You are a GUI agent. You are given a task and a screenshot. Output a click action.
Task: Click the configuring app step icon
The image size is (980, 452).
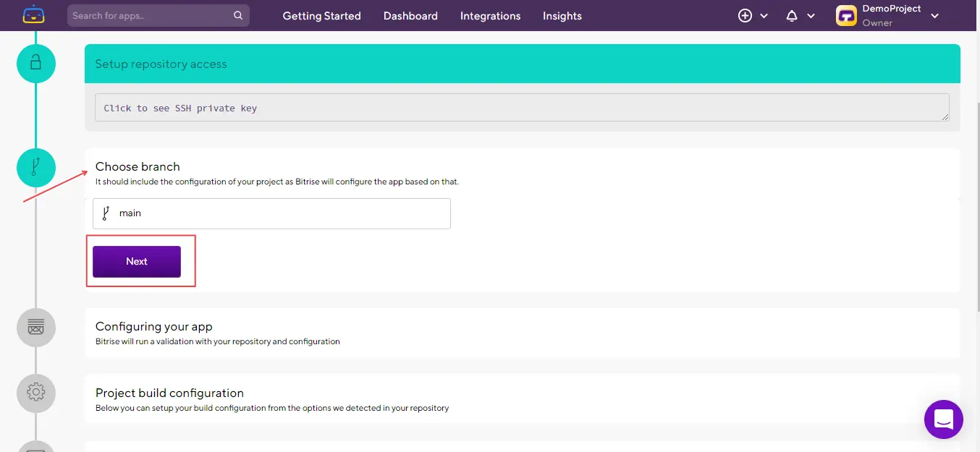pyautogui.click(x=35, y=328)
